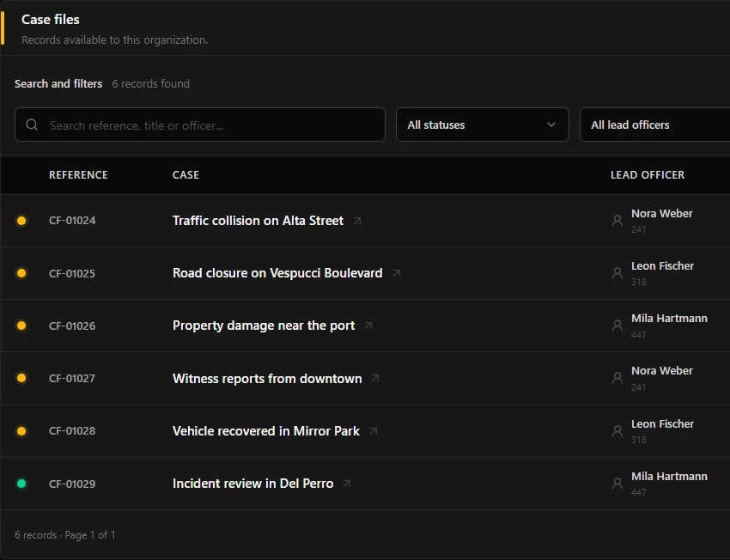Open Witness reports from downtown case
This screenshot has height=560, width=730.
(x=267, y=379)
